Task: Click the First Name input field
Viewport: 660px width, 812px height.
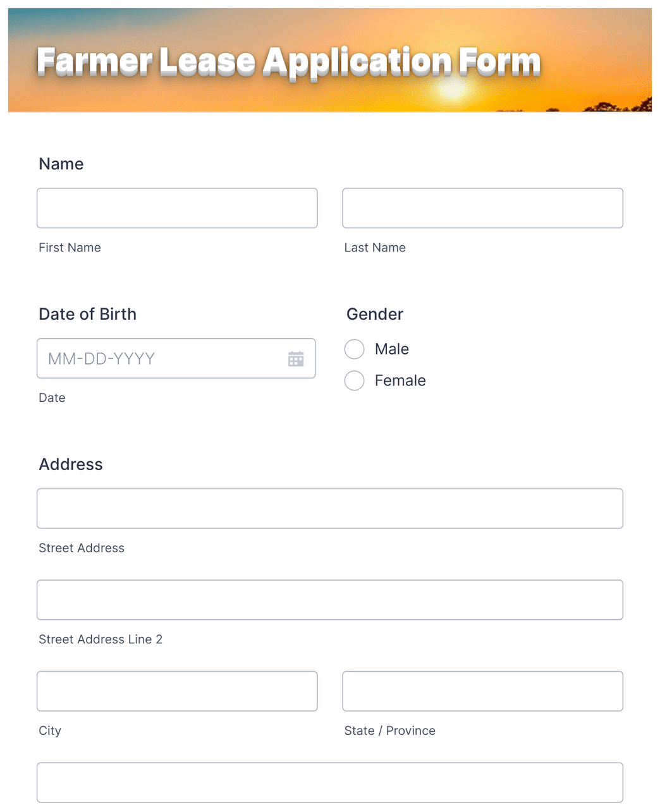Action: 177,208
